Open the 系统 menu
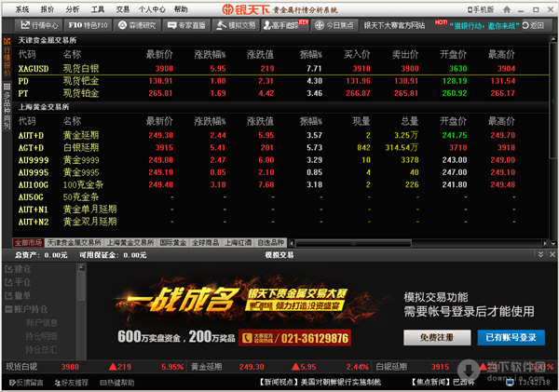This screenshot has height=392, width=559. (22, 9)
